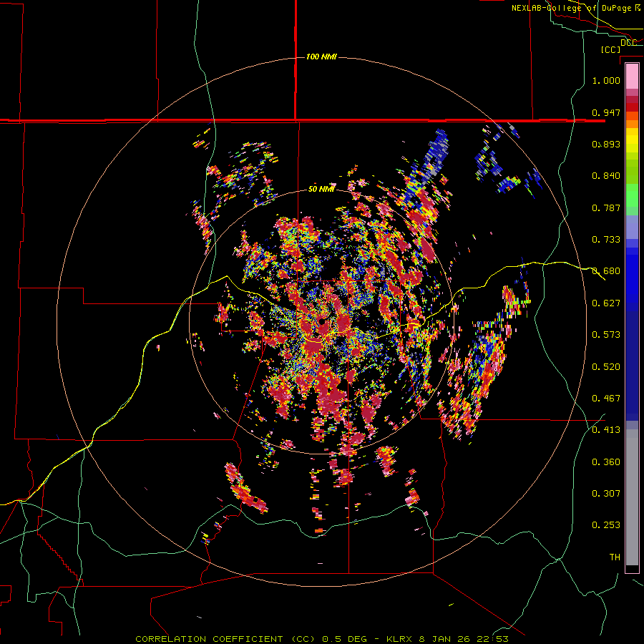Click the 0.360 scale value
Screen dimensions: 644x644
tap(606, 462)
